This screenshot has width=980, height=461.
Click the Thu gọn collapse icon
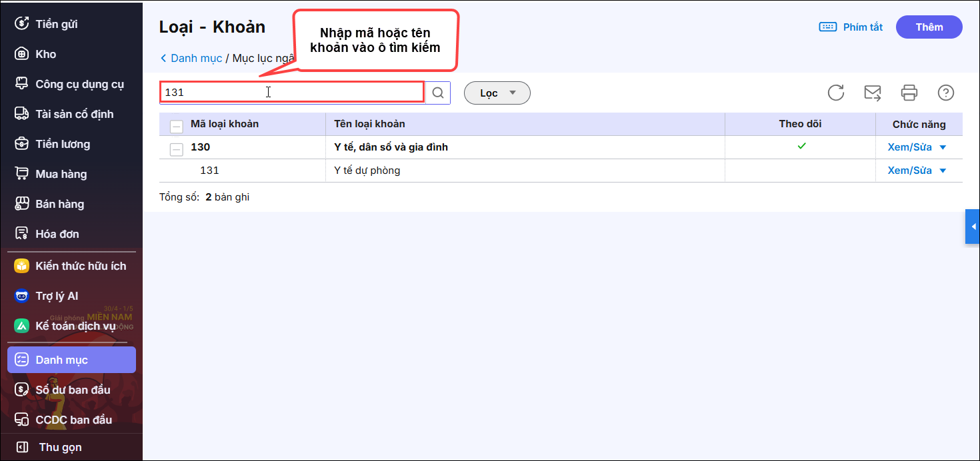click(x=22, y=447)
